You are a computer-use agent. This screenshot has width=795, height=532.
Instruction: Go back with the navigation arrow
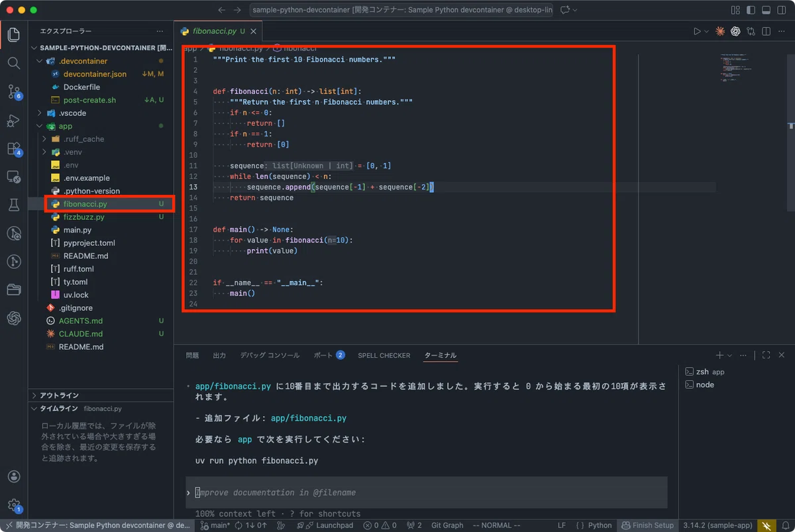(x=223, y=10)
